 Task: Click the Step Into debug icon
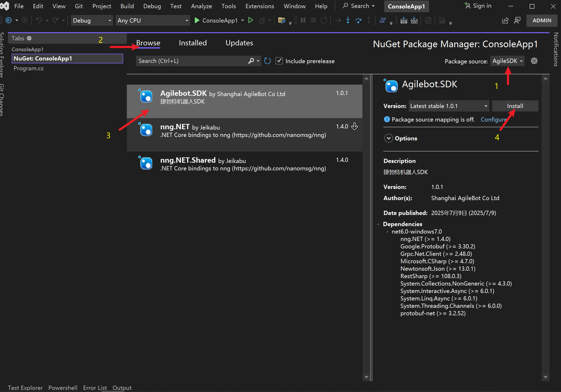tap(348, 20)
